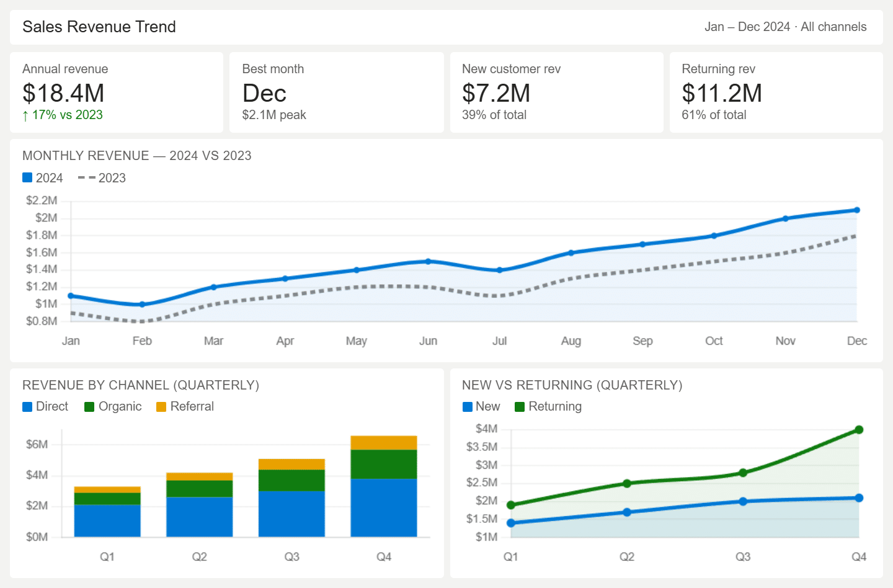Click the New customer rev $7.2M value
The height and width of the screenshot is (588, 893).
pos(496,93)
